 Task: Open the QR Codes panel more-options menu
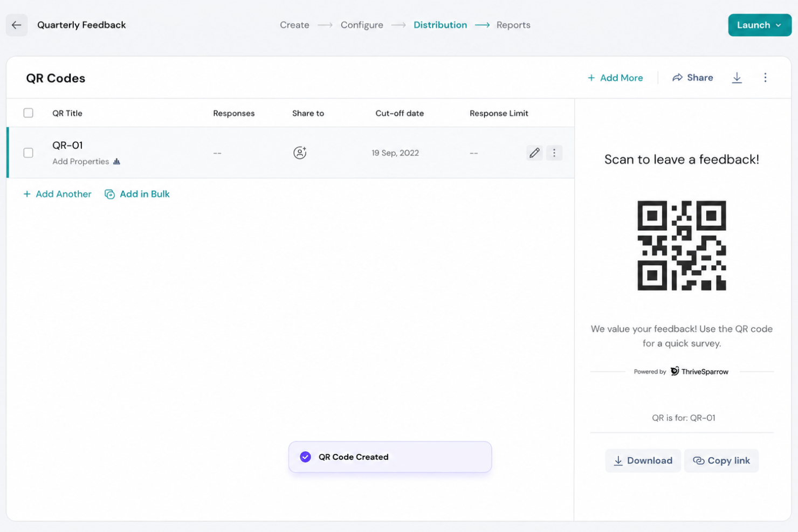pos(765,78)
